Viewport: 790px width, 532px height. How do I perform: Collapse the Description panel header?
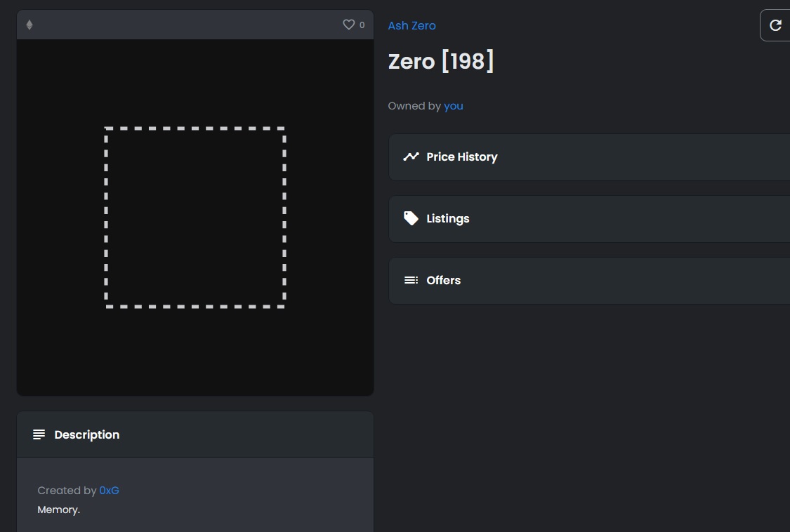(195, 434)
